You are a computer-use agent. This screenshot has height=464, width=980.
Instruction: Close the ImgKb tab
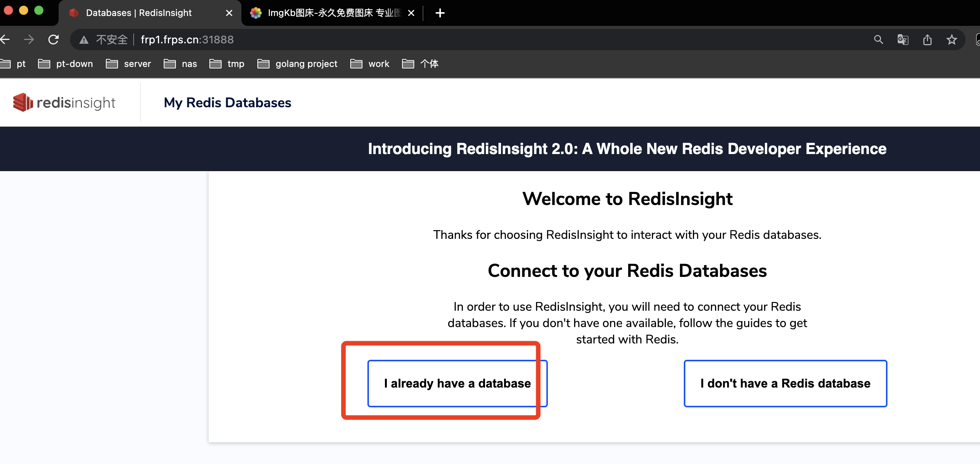point(411,13)
